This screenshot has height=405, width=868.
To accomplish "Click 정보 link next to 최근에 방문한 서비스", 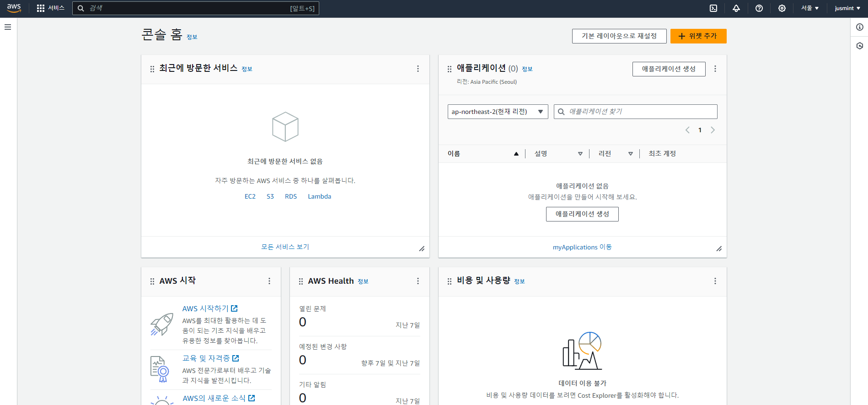I will [x=247, y=69].
